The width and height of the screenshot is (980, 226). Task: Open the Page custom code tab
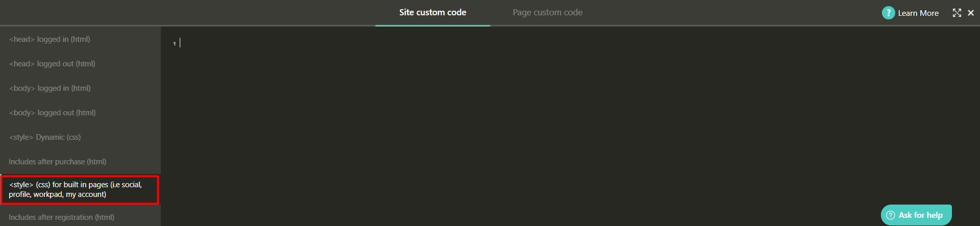(547, 13)
